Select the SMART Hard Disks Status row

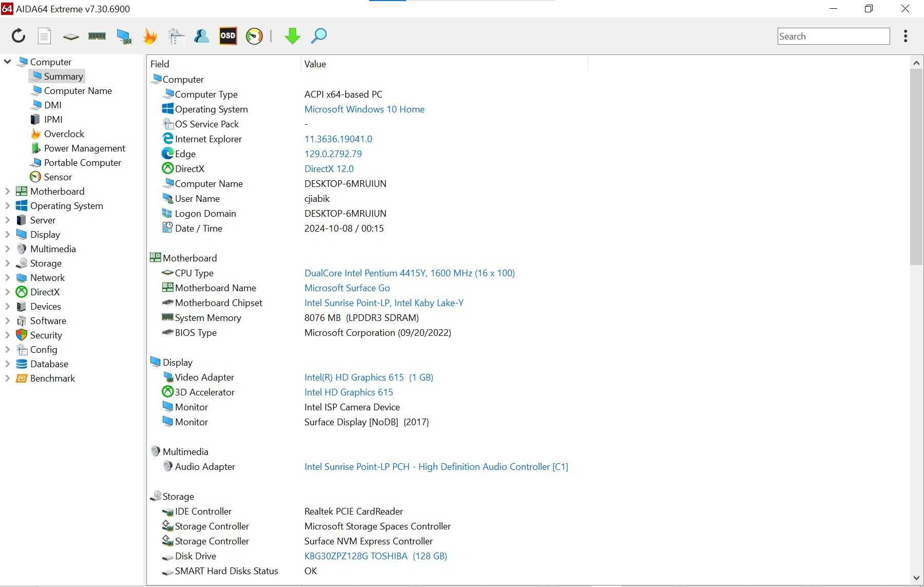point(239,571)
